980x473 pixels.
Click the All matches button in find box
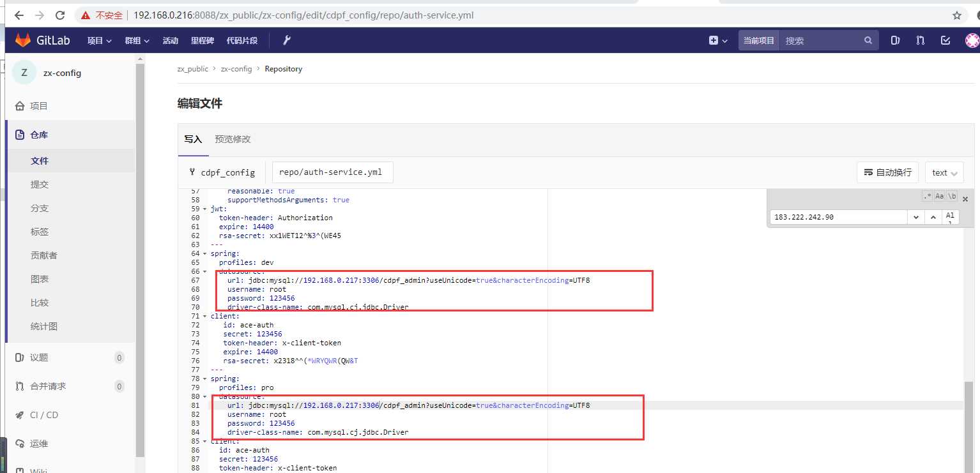(x=950, y=217)
